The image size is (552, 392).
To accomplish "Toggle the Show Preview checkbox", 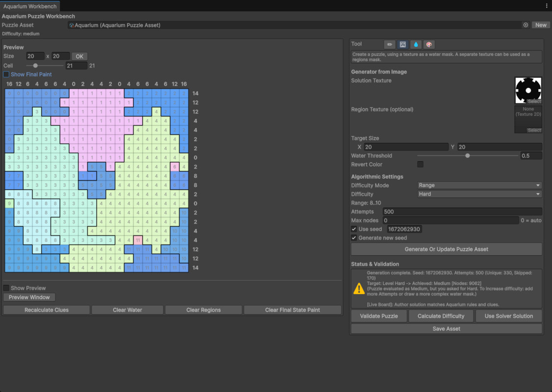I will [x=6, y=288].
